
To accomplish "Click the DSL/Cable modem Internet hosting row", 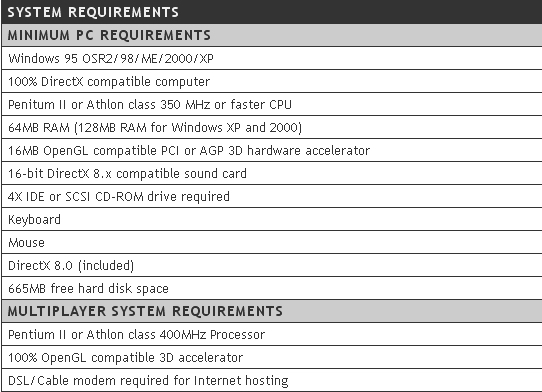I will (272, 380).
